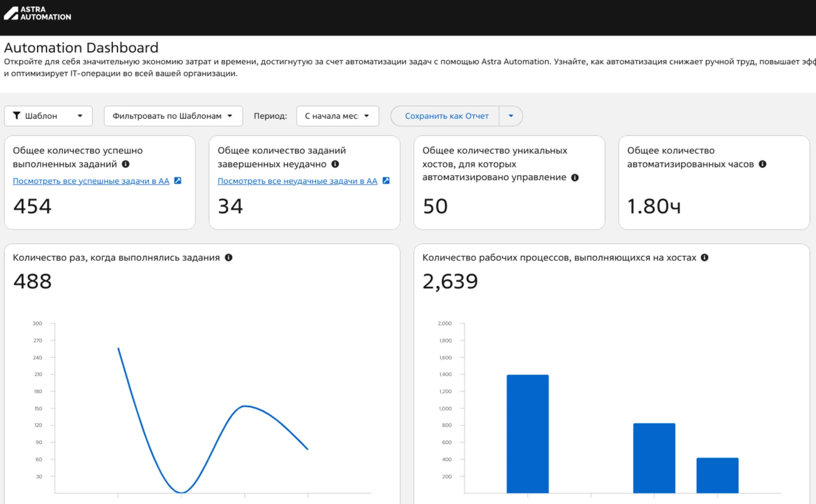Click the peak of the blue line chart
Viewport: 816px width, 504px height.
click(x=119, y=349)
